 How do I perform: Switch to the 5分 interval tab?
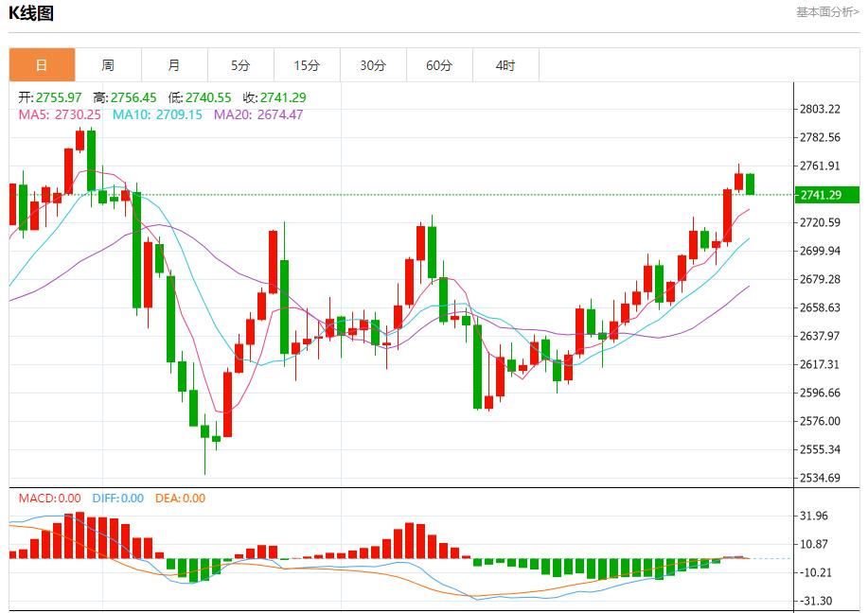240,65
